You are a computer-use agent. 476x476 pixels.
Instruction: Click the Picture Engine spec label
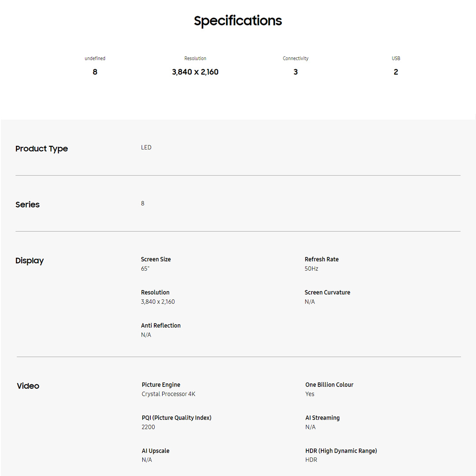click(161, 385)
